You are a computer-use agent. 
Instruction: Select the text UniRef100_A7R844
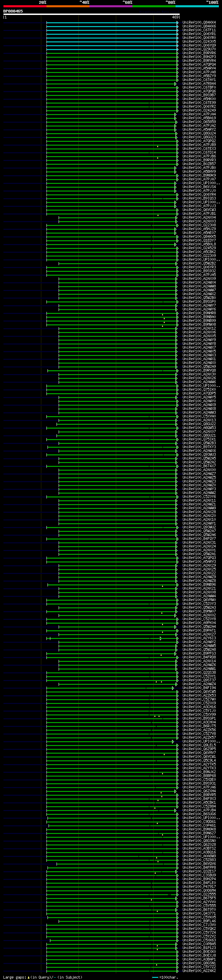pyautogui.click(x=199, y=84)
